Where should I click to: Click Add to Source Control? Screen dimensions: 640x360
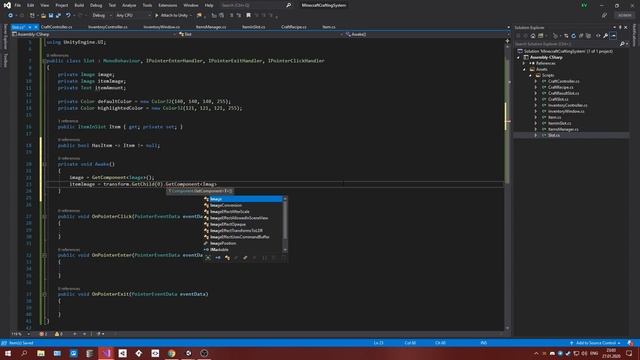coord(596,343)
